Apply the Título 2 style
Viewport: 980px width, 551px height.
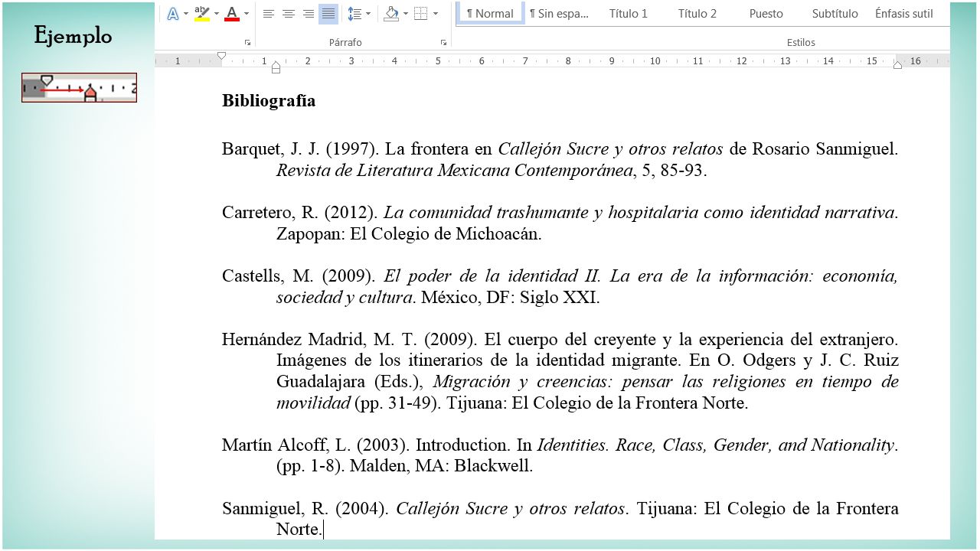click(697, 13)
